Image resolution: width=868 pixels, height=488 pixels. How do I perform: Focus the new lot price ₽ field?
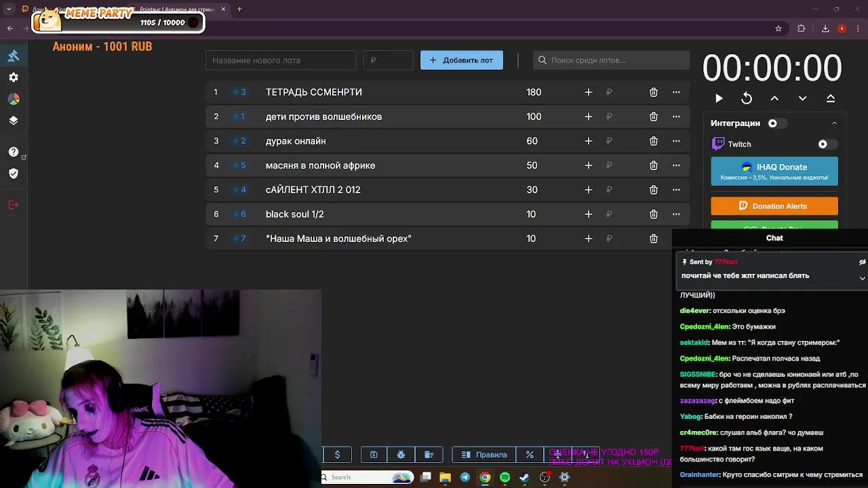pos(388,60)
